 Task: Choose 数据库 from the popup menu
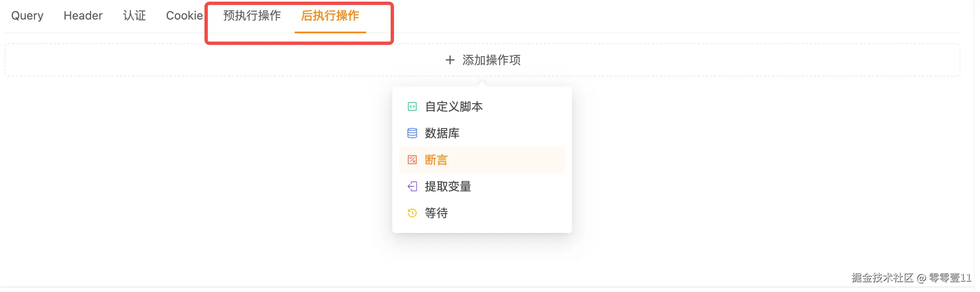click(442, 133)
